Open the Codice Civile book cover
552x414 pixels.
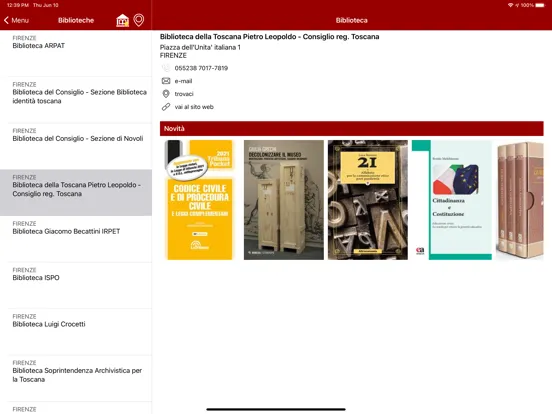[200, 200]
